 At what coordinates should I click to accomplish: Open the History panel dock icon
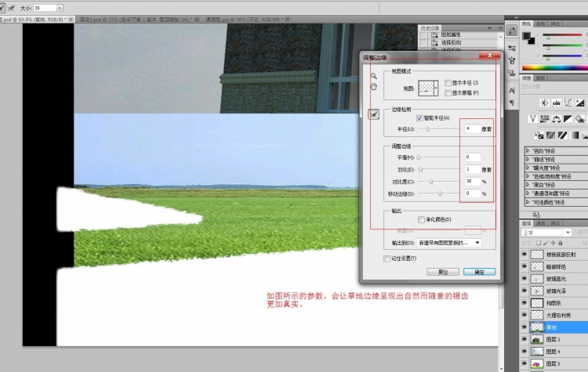pyautogui.click(x=512, y=30)
